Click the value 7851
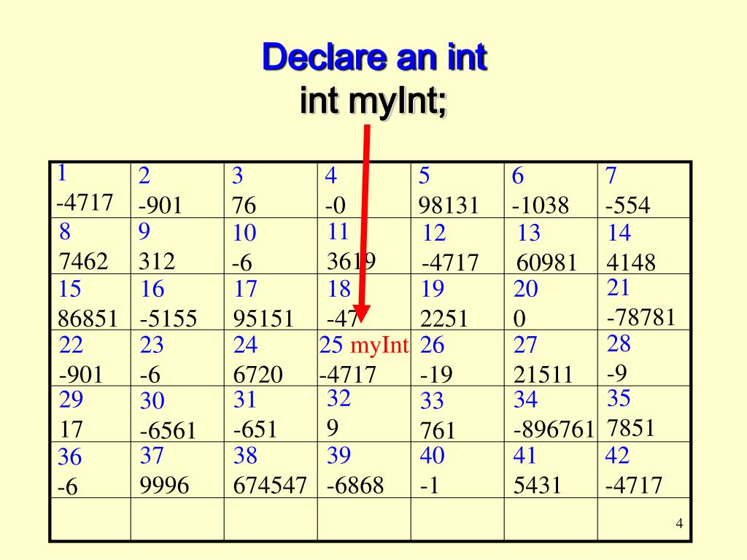 point(631,428)
